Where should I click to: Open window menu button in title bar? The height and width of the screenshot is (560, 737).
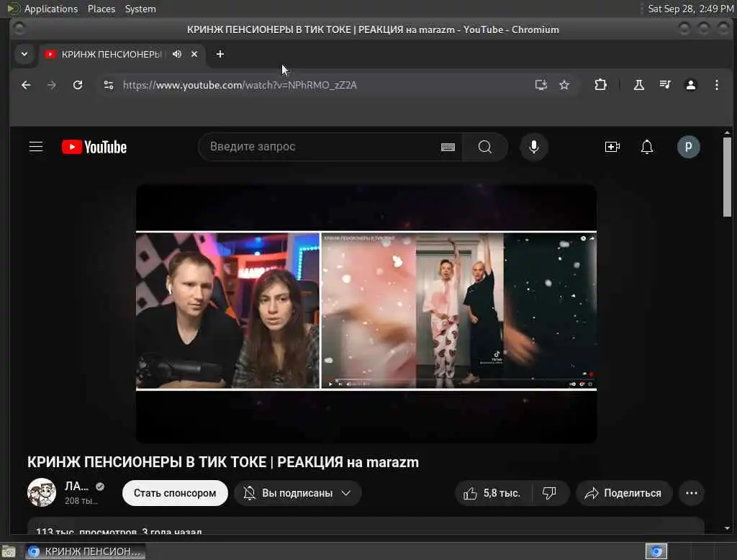click(x=19, y=30)
